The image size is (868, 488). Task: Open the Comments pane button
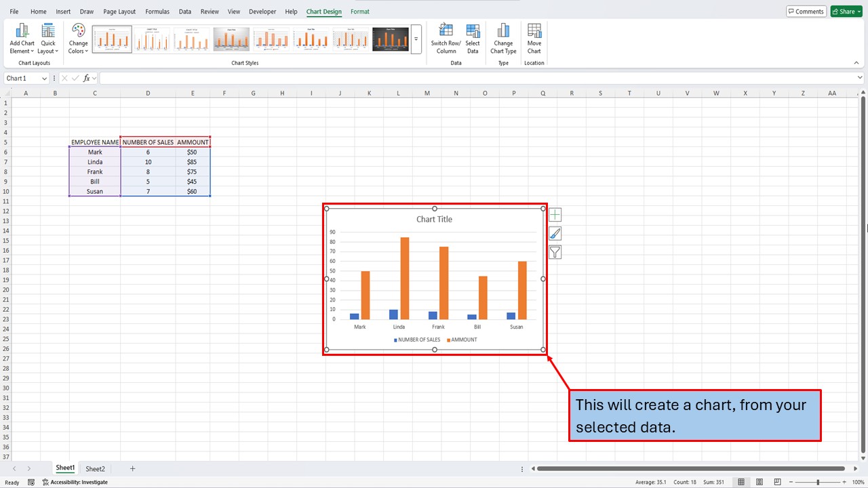coord(806,11)
